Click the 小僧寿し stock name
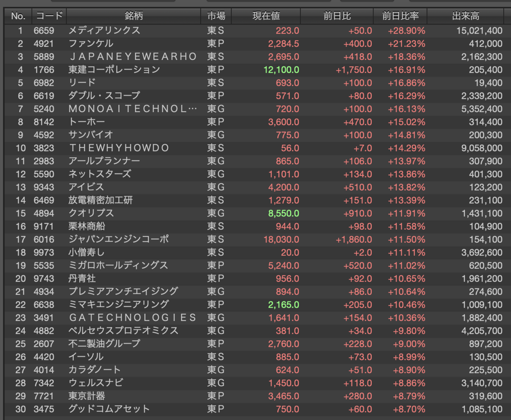Screen dimensions: 511x420 86,252
